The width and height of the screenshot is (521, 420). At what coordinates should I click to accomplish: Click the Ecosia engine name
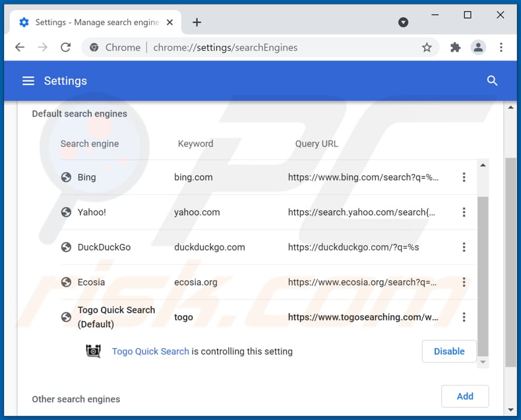91,282
